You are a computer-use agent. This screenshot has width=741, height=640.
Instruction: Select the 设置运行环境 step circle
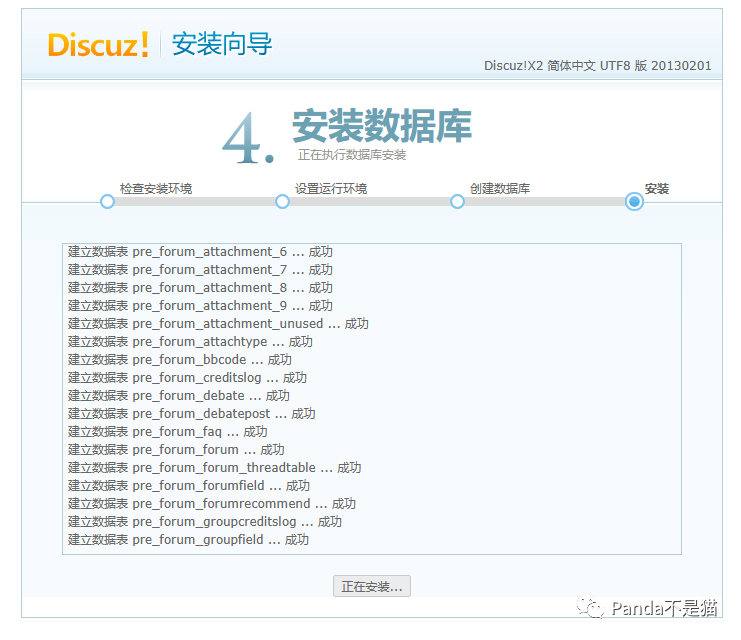[282, 201]
